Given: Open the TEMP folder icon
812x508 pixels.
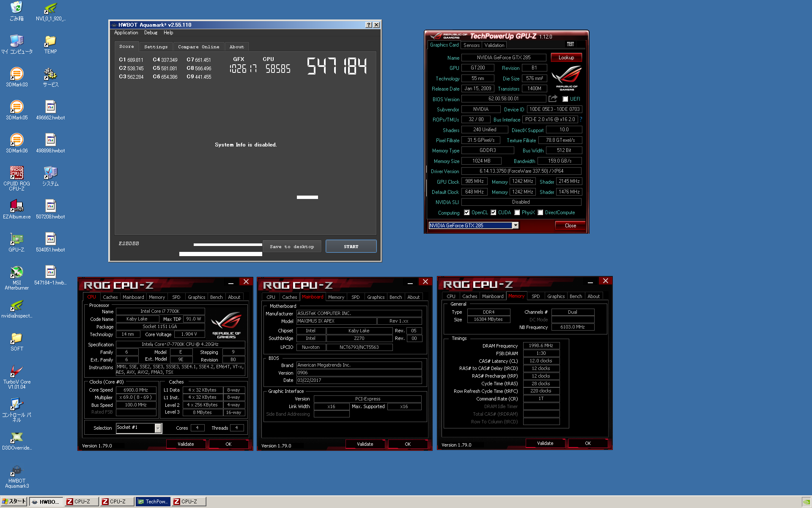Looking at the screenshot, I should click(x=50, y=44).
